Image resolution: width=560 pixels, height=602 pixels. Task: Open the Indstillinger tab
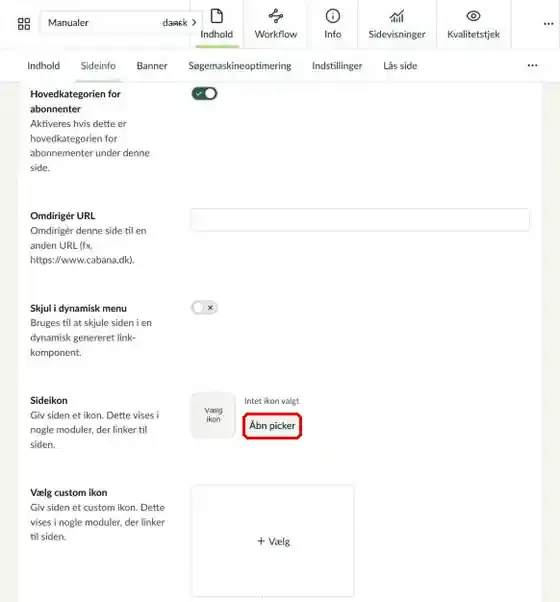tap(337, 66)
